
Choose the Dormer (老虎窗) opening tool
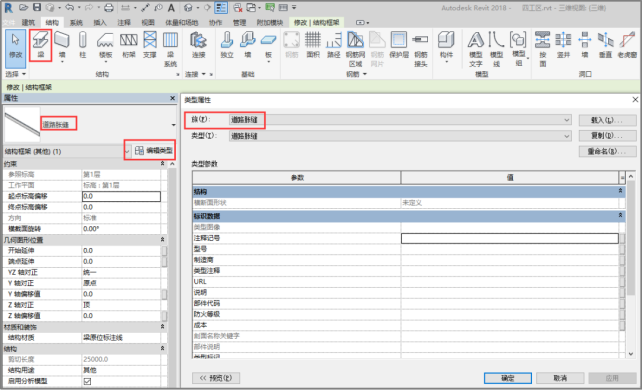tap(627, 45)
